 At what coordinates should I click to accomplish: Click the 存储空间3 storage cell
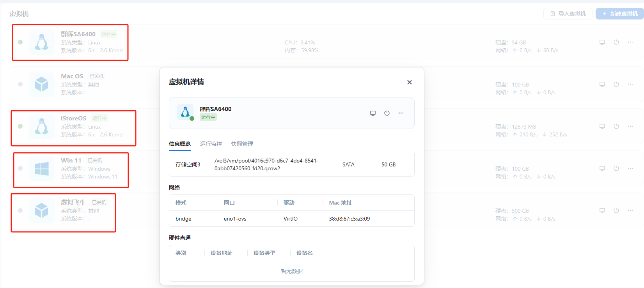point(188,164)
